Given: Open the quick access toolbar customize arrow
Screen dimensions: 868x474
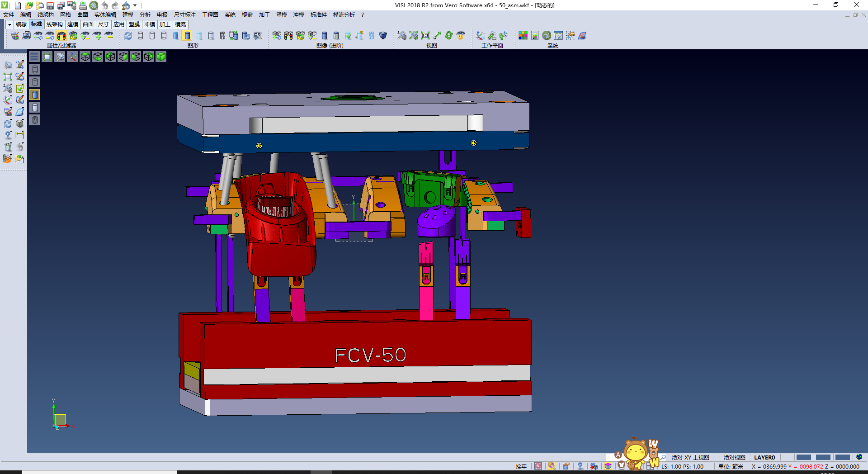Looking at the screenshot, I should 135,5.
